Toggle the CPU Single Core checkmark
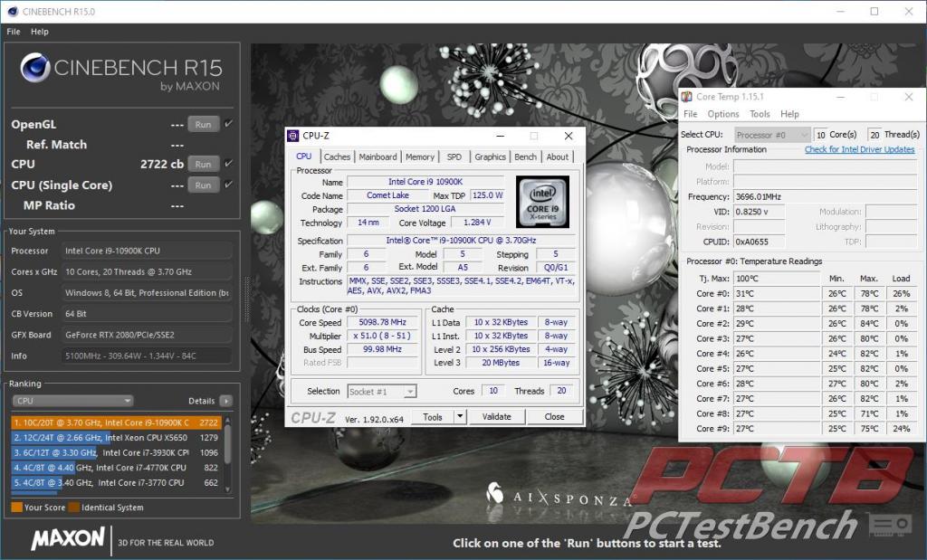Viewport: 927px width, 560px height. [228, 185]
